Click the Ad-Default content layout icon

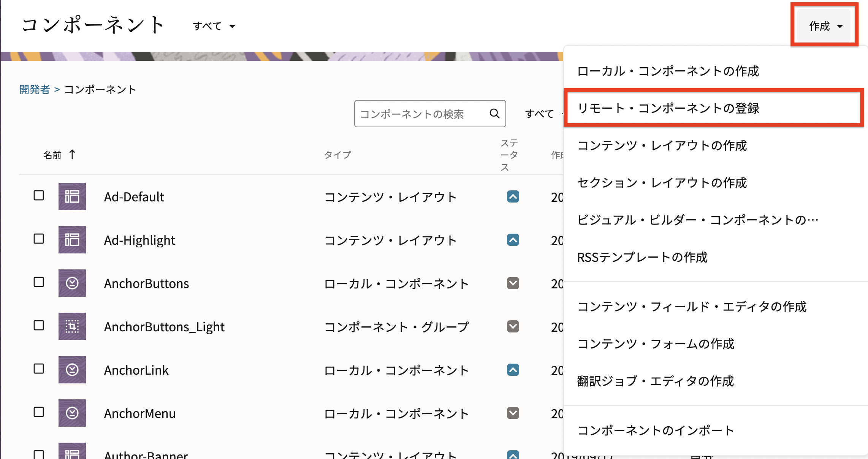pyautogui.click(x=72, y=196)
